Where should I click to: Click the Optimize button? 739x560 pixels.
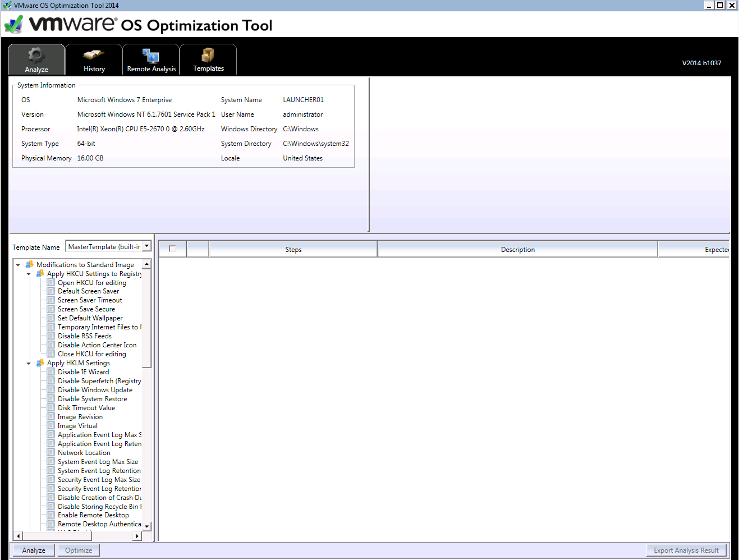click(78, 550)
